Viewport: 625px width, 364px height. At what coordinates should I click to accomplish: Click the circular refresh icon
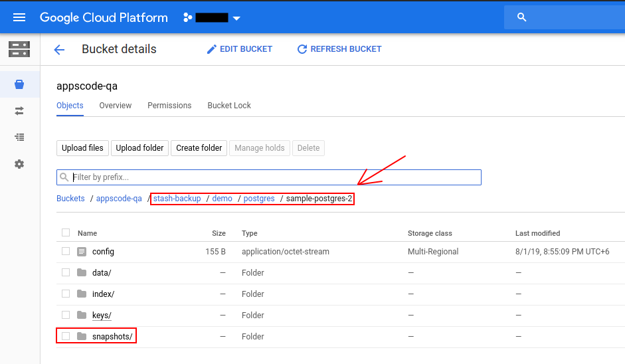[x=302, y=49]
